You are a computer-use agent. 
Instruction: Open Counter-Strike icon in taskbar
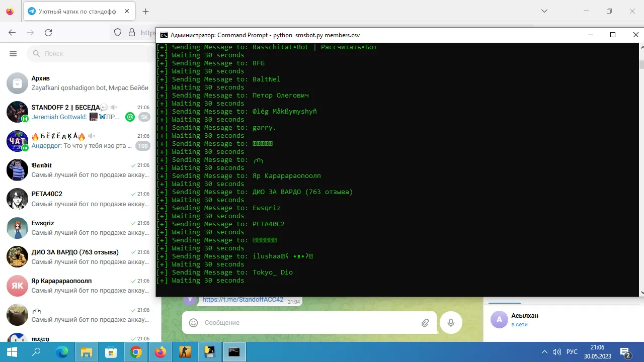(185, 352)
